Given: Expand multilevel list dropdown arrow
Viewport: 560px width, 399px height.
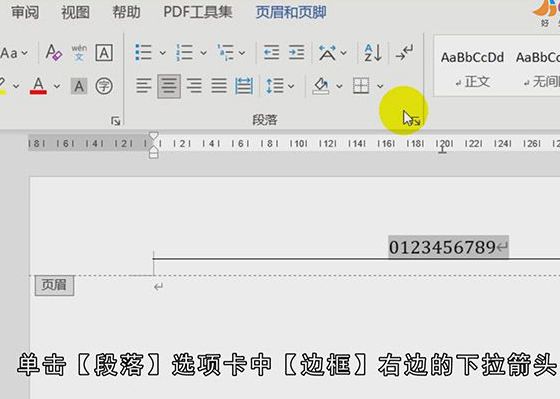Looking at the screenshot, I should (x=242, y=53).
